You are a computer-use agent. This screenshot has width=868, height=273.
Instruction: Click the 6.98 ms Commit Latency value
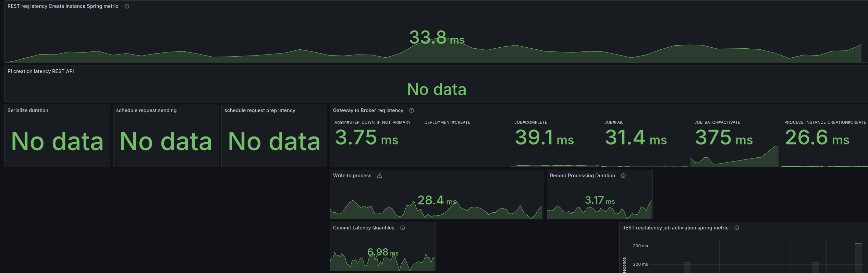coord(383,252)
